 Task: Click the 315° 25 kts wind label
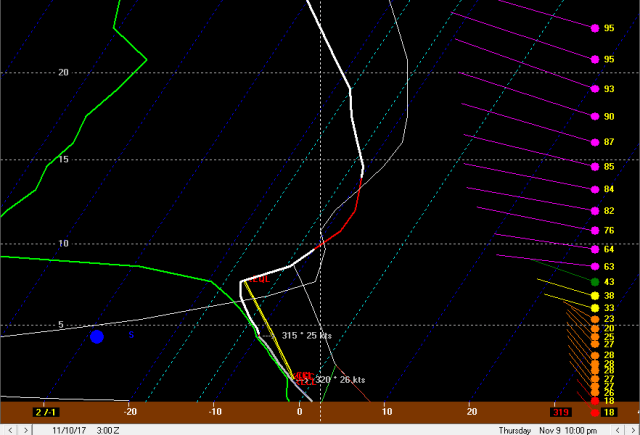click(x=306, y=336)
